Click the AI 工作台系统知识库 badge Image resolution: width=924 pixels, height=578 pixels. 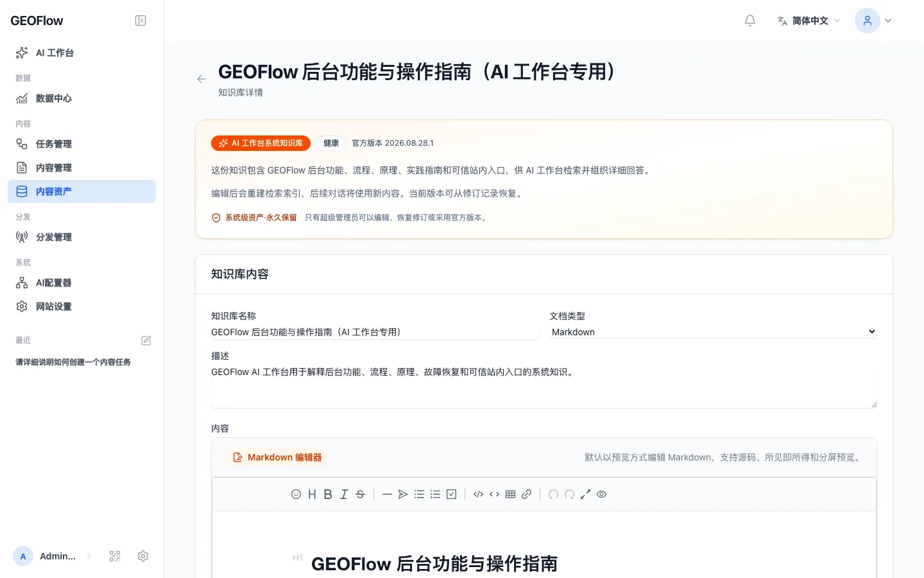coord(261,143)
